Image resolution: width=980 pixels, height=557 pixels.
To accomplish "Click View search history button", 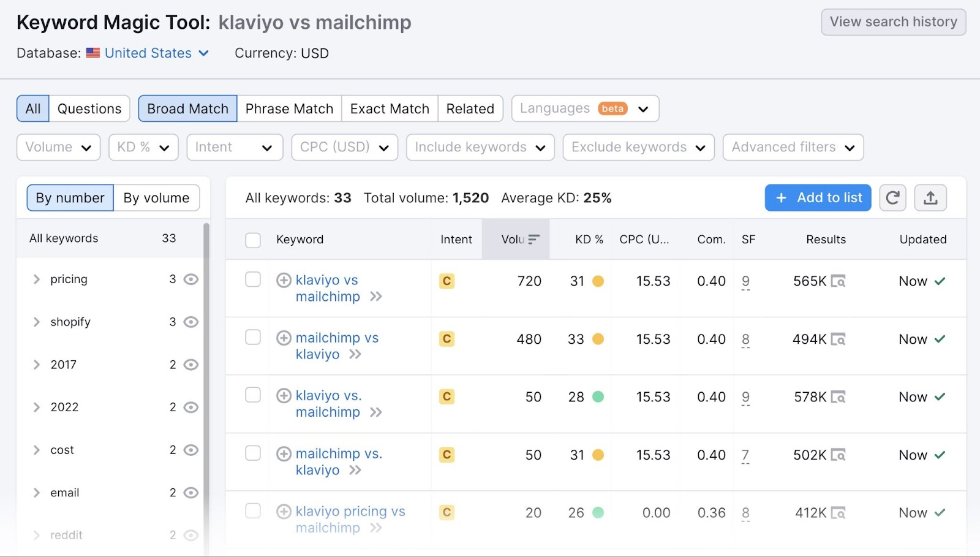I will point(894,22).
